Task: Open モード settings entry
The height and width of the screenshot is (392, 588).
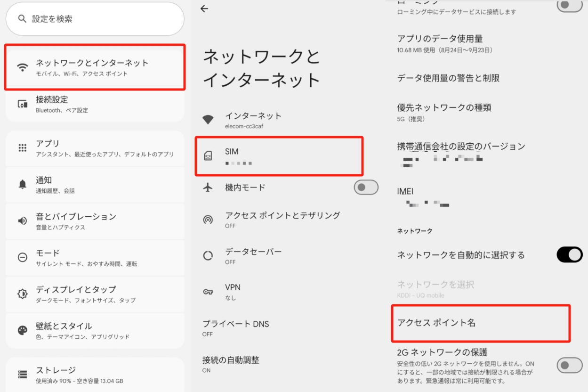Action: [95, 257]
